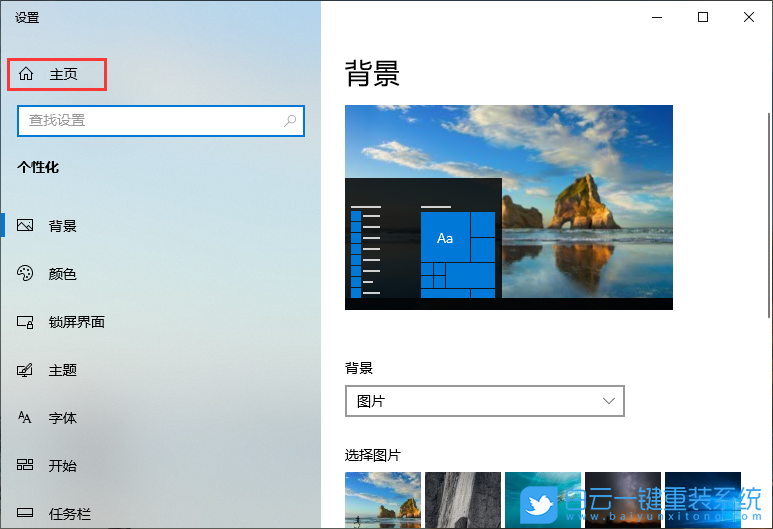Image resolution: width=773 pixels, height=529 pixels.
Task: Choose the starry night sky wallpaper thumbnail
Action: 623,500
